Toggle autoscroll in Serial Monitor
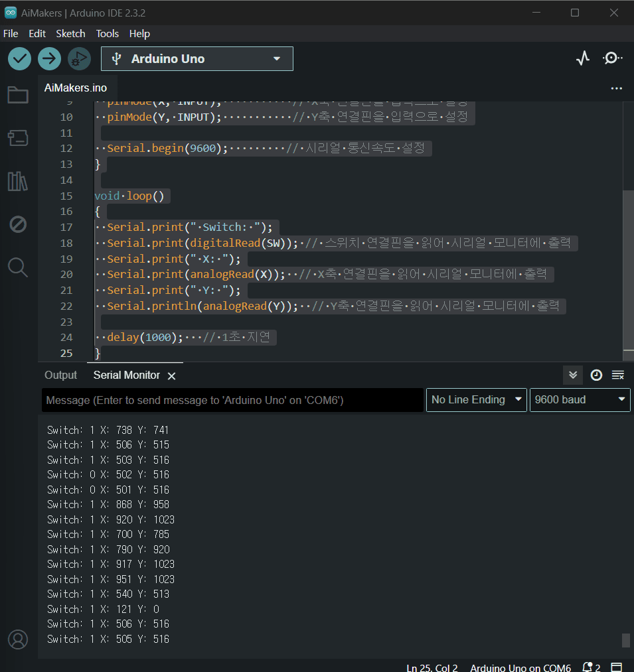The image size is (634, 672). coord(573,375)
